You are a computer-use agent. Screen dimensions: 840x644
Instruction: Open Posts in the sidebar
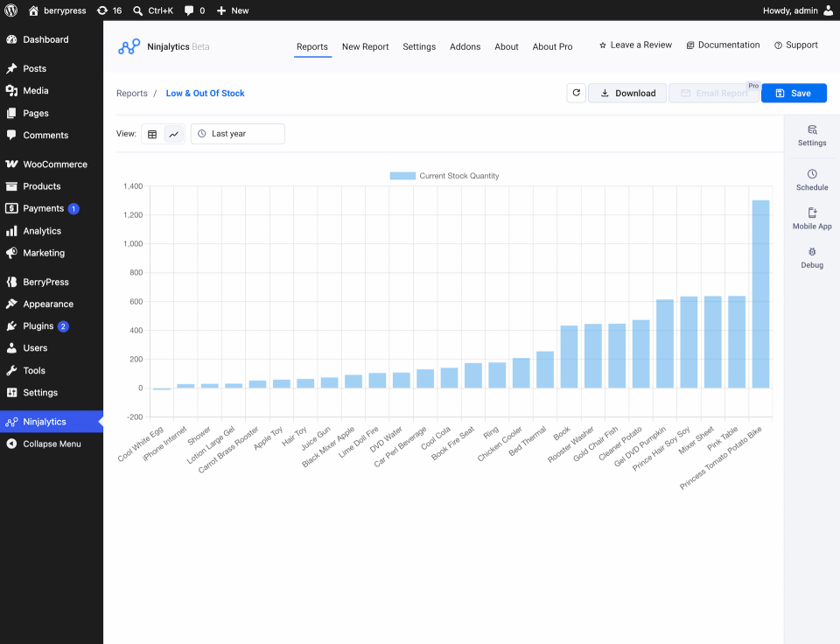52,68
